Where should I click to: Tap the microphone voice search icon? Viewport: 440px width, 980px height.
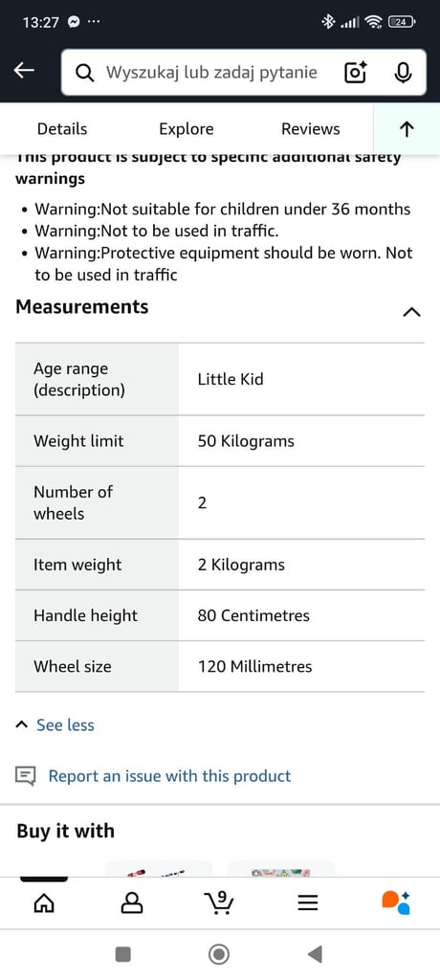(x=403, y=73)
